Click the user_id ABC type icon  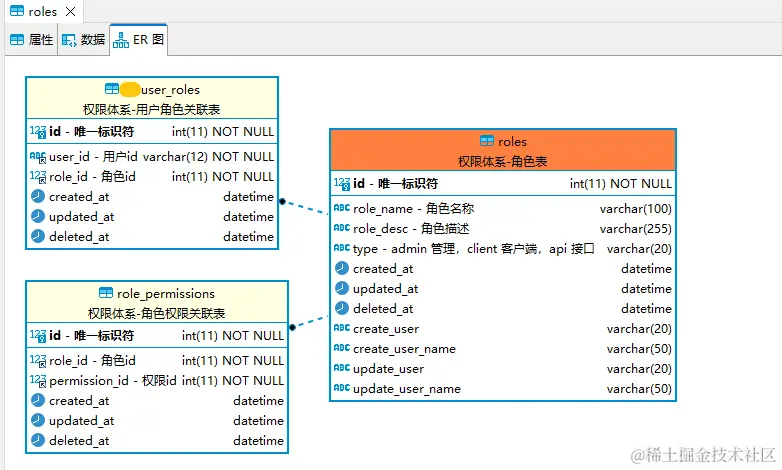38,157
